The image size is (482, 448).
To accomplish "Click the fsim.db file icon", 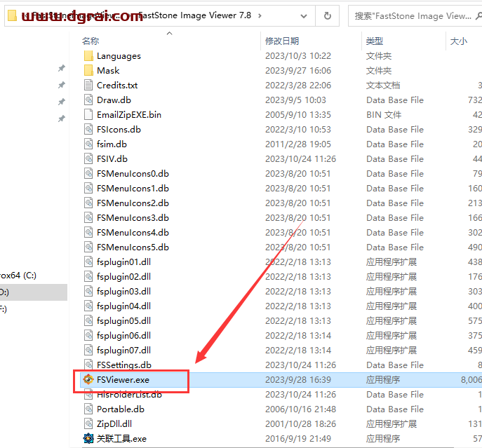I will (88, 144).
